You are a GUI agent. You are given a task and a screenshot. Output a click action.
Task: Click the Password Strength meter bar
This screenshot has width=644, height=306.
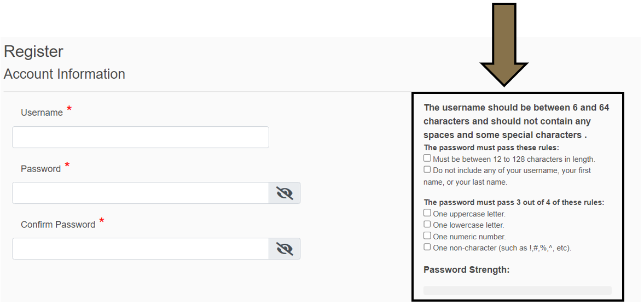[x=517, y=290]
